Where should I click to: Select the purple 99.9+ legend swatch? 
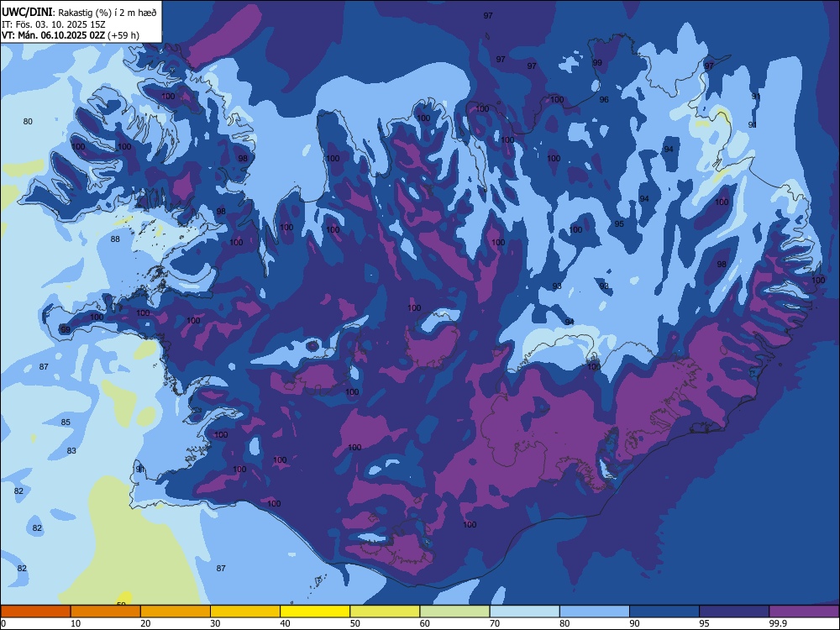pyautogui.click(x=804, y=612)
